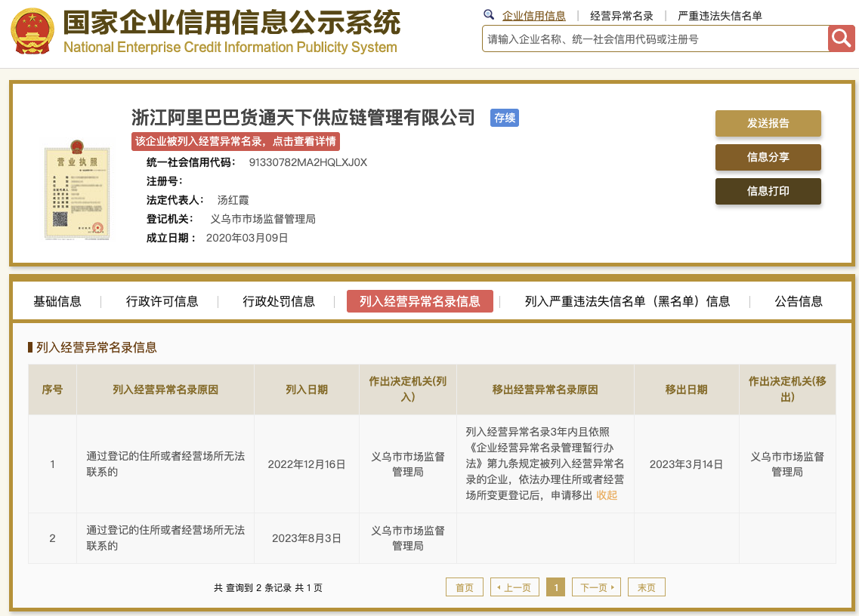Click the 移出日期 column header
The width and height of the screenshot is (859, 616).
[x=686, y=390]
